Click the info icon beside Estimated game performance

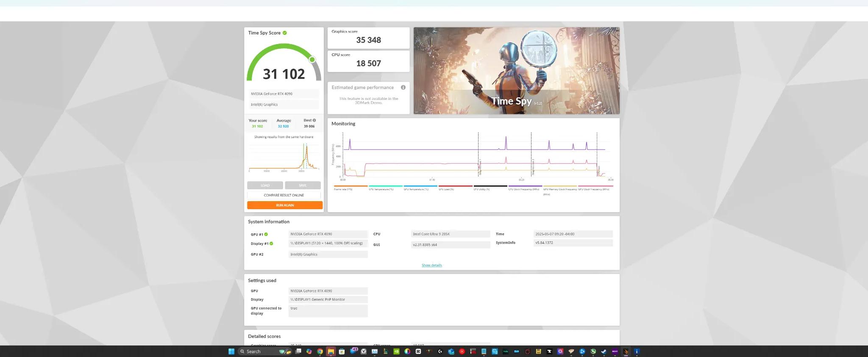click(403, 87)
